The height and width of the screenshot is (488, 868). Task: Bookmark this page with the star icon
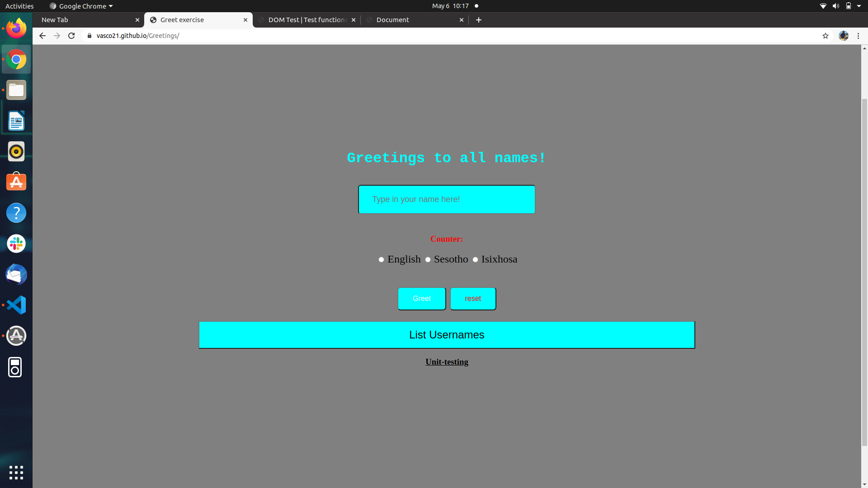(x=825, y=36)
